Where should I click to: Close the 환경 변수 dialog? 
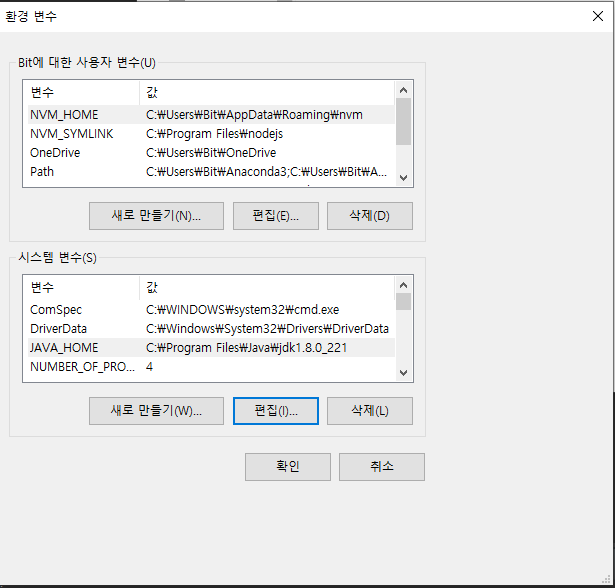[598, 16]
